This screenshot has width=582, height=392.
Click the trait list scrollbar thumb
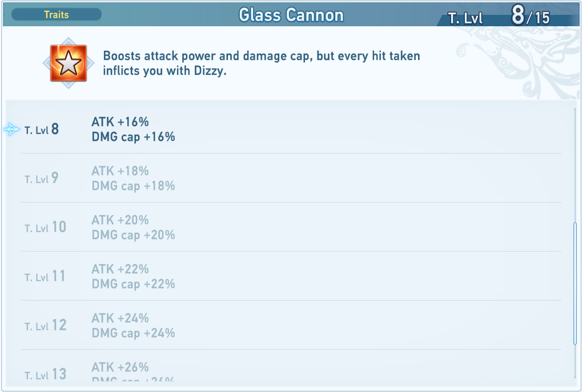(575, 284)
